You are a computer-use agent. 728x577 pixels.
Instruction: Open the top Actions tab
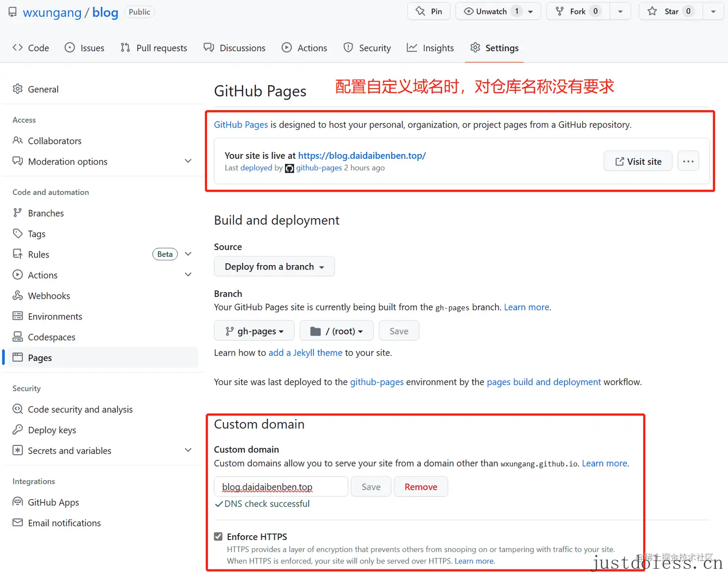click(x=304, y=48)
